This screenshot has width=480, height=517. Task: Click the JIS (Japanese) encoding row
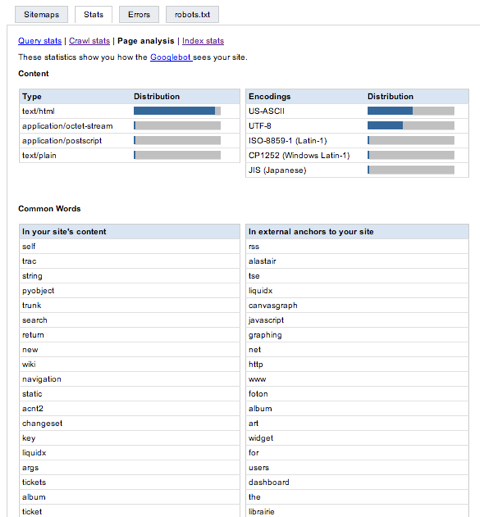click(357, 170)
